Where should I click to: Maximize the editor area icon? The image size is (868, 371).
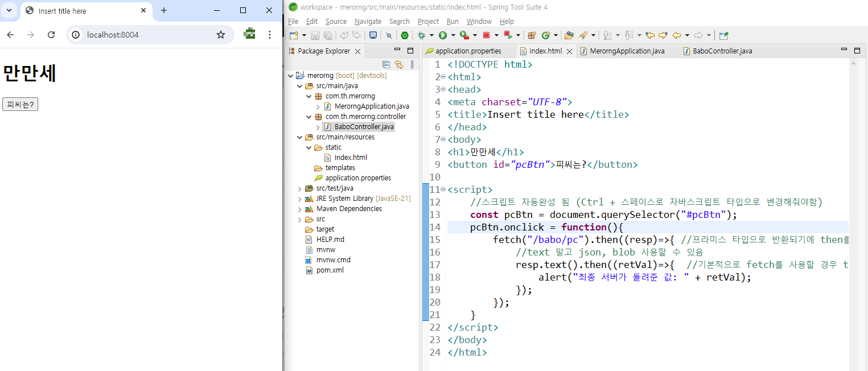coord(857,51)
